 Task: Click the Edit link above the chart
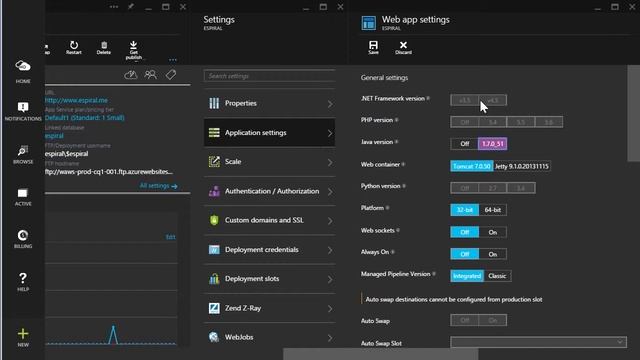171,237
